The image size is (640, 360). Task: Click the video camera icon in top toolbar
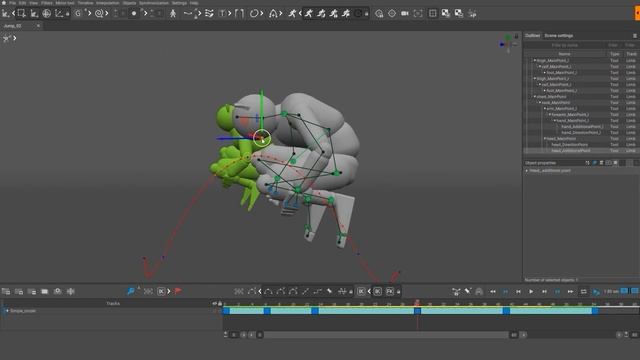(404, 13)
